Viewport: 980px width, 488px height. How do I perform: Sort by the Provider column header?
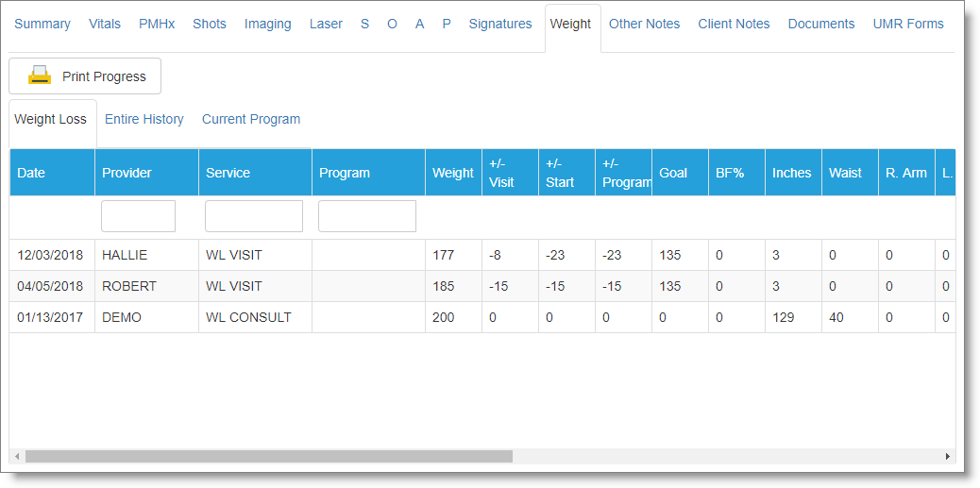(147, 173)
